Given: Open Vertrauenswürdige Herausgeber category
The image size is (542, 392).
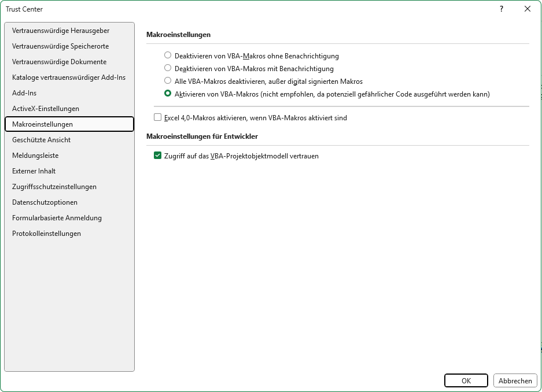Looking at the screenshot, I should coord(61,31).
